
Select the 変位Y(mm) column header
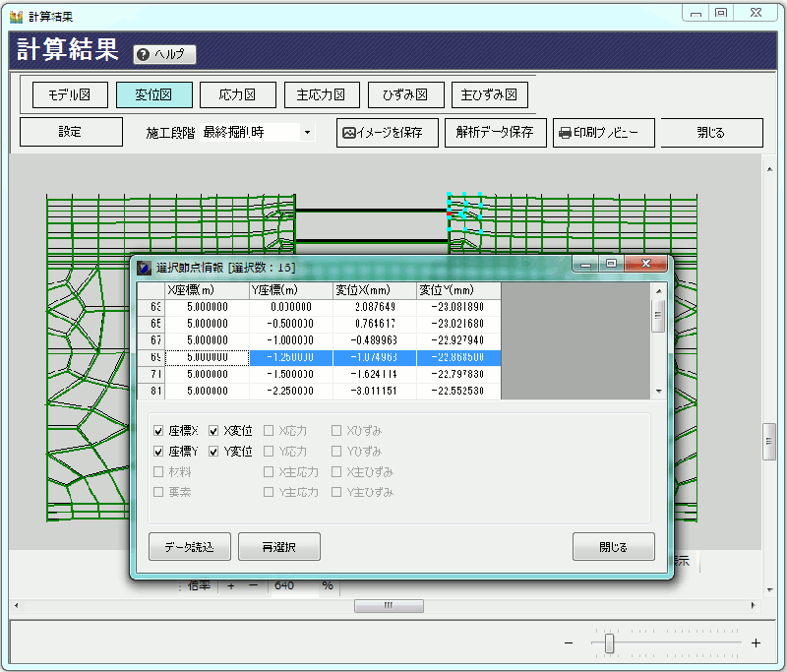pos(458,290)
